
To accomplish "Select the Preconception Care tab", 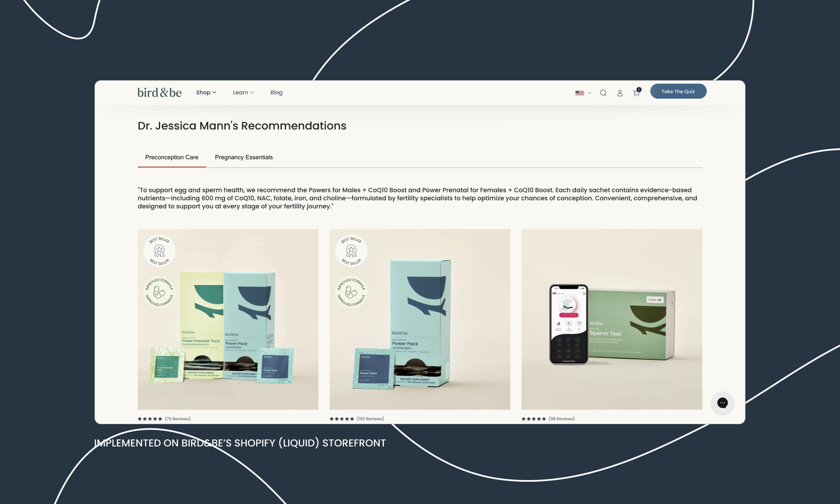I will pos(172,157).
